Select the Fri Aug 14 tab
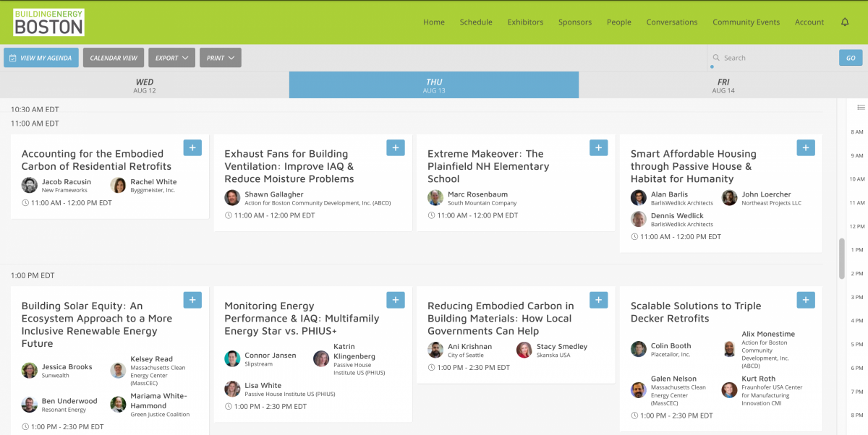 [x=723, y=85]
